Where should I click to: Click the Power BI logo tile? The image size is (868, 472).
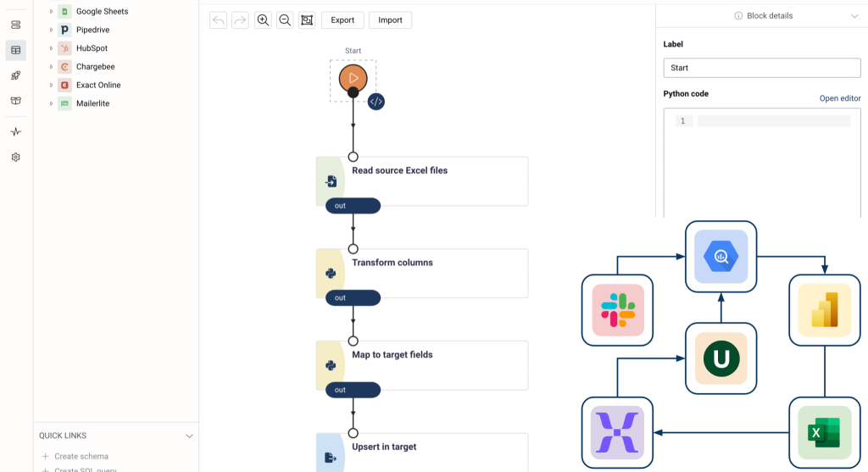point(824,310)
